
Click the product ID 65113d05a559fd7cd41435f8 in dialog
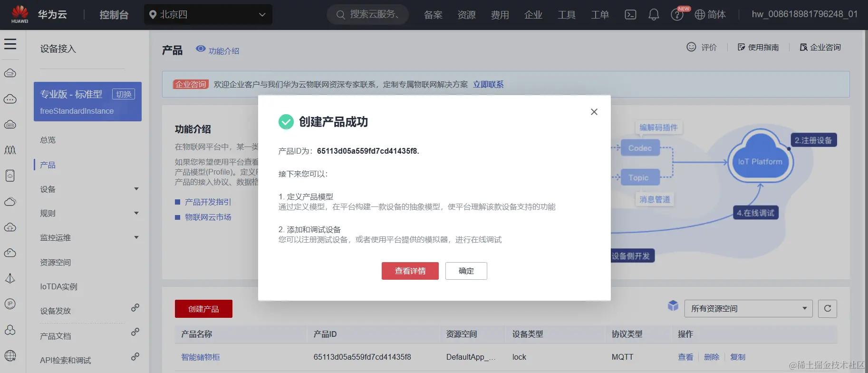[367, 151]
